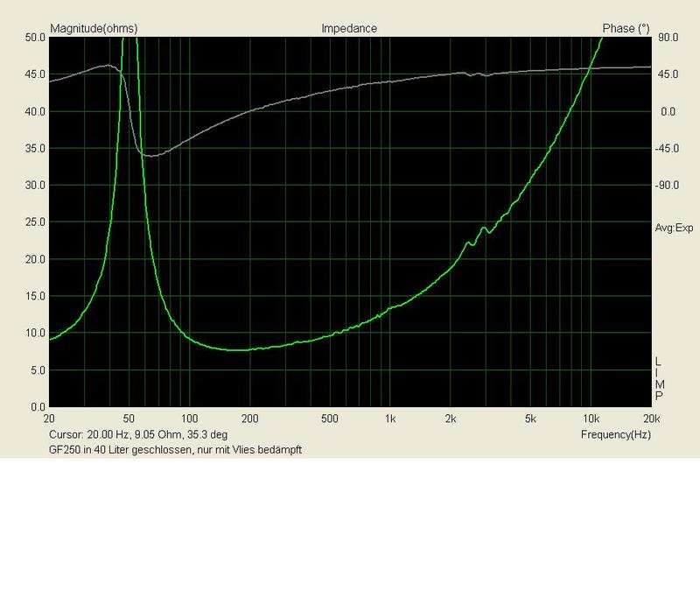Click the 35.0 magnitude axis value

(x=35, y=148)
